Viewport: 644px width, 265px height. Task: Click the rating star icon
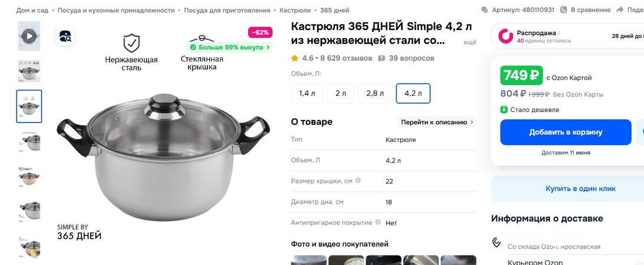(x=294, y=59)
